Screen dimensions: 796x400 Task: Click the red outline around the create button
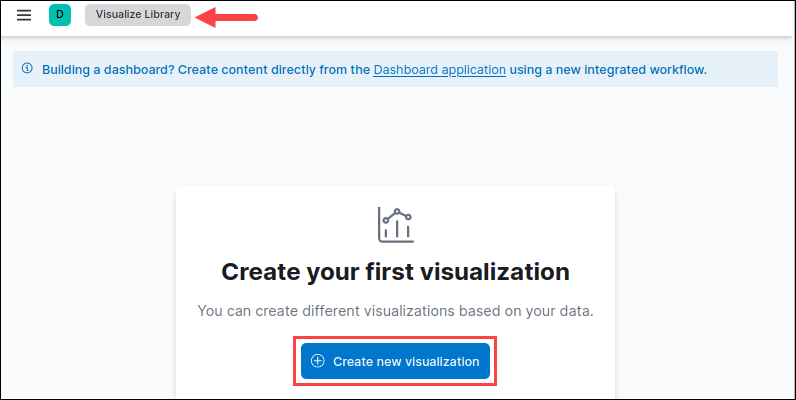(395, 337)
